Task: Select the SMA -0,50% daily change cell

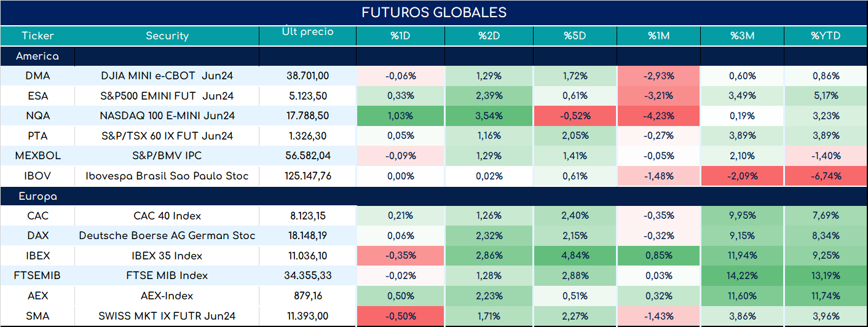Action: coord(400,316)
